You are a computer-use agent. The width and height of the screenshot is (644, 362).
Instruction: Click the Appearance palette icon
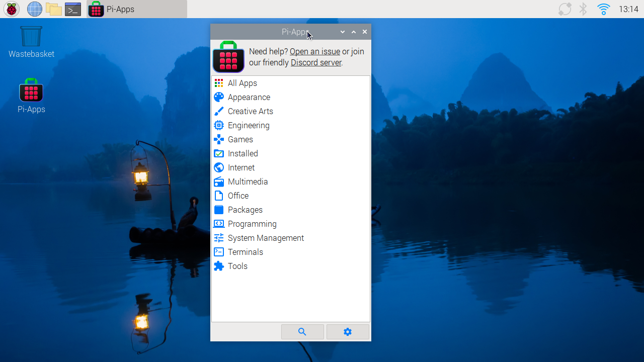pos(219,97)
